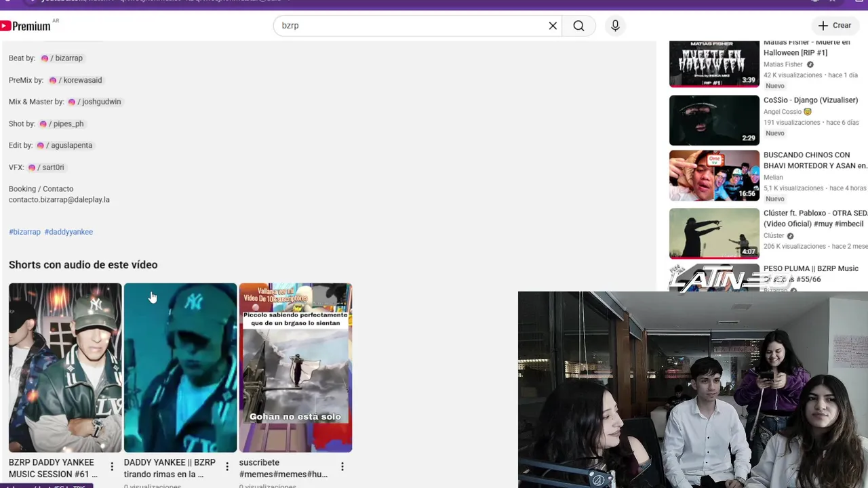
Task: Open sart0ri link under VFX
Action: (46, 167)
